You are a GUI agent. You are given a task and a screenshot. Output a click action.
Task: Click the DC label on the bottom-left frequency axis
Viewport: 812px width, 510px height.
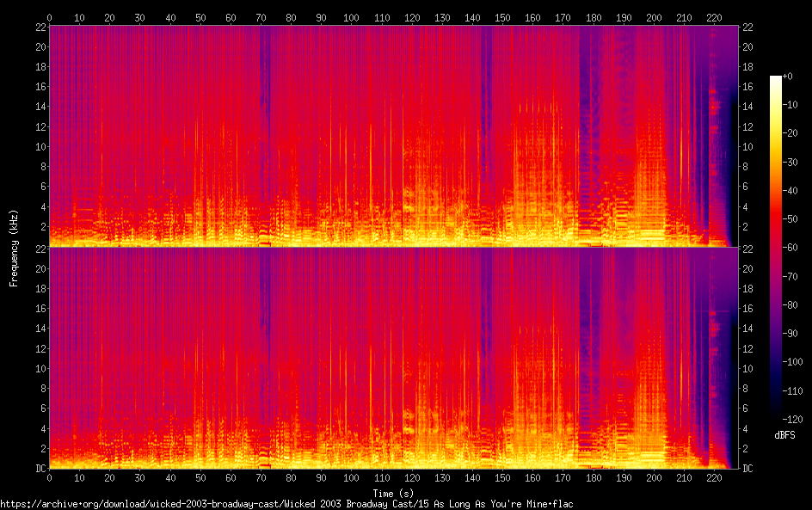pos(39,468)
